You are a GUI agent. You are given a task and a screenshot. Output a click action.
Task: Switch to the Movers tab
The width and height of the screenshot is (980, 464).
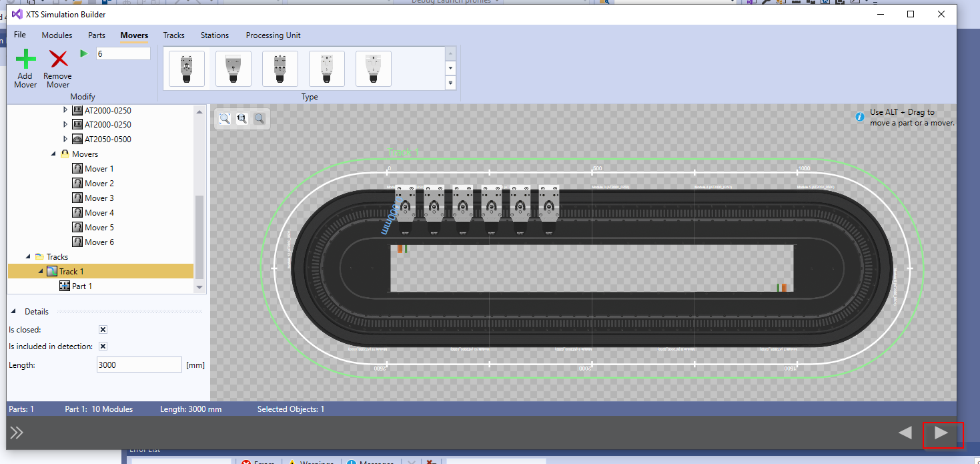click(134, 35)
